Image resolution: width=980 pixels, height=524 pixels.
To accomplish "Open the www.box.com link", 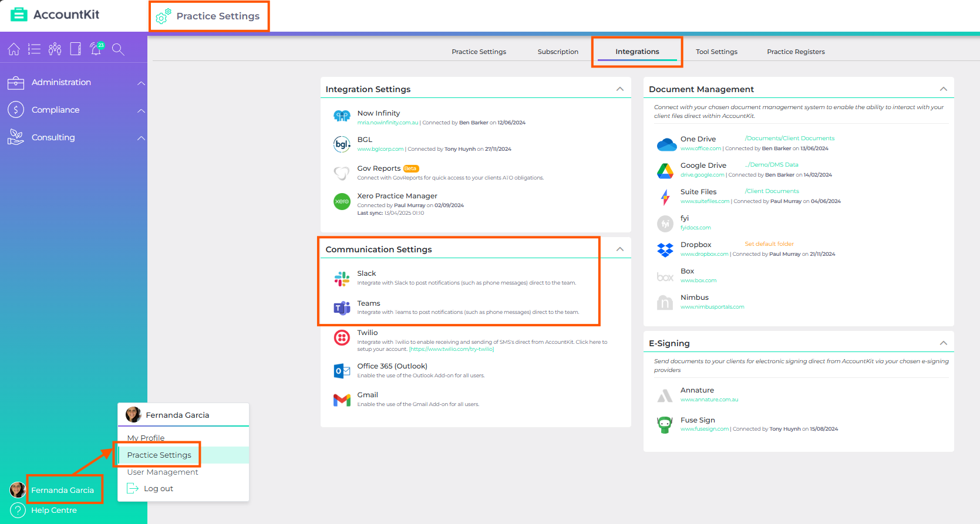I will 698,280.
